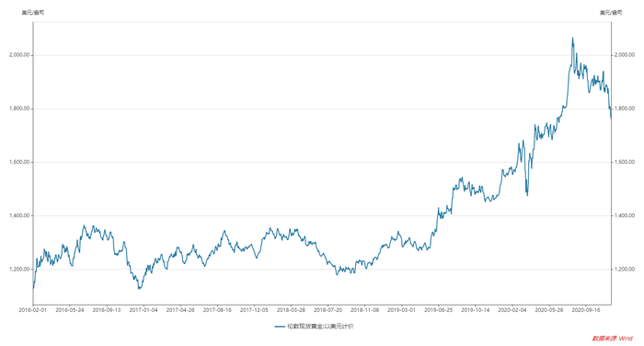This screenshot has height=346, width=644.
Task: Click the line's lowest point near 2017-01-04
Action: (x=139, y=288)
